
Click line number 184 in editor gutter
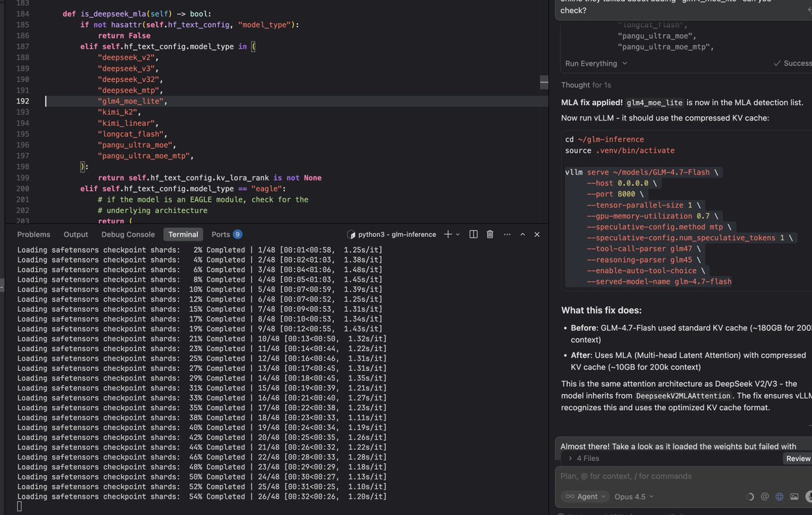tap(22, 14)
